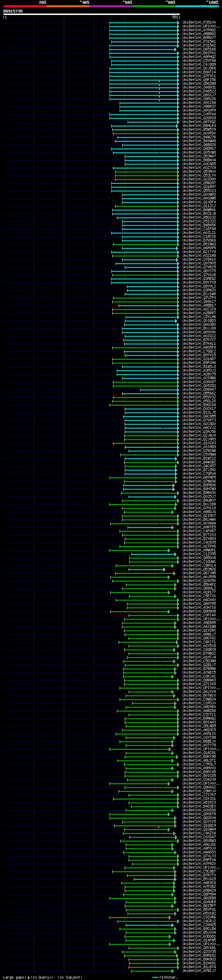The image size is (222, 980).
Task: Click the purple ~60% identity legend segment
Action: coord(111,6)
